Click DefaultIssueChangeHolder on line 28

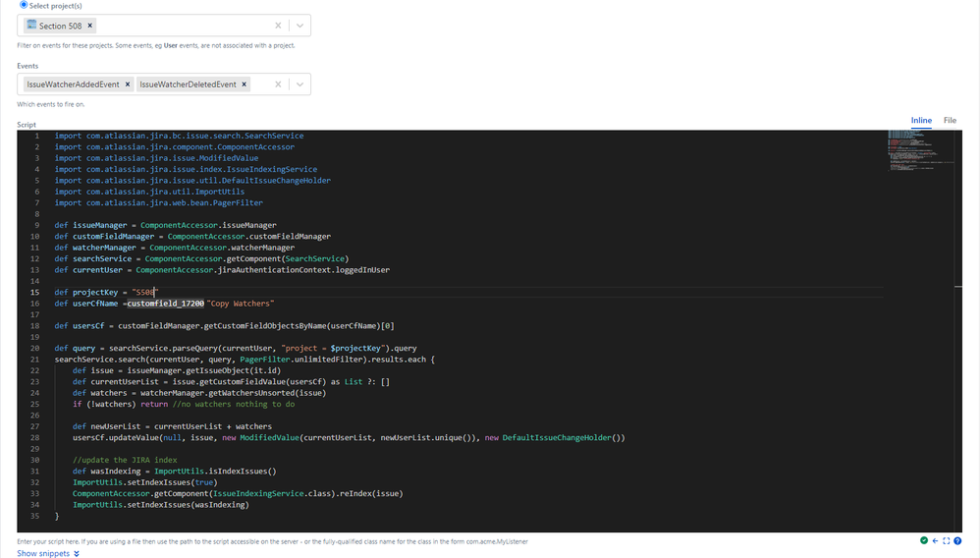coord(557,438)
